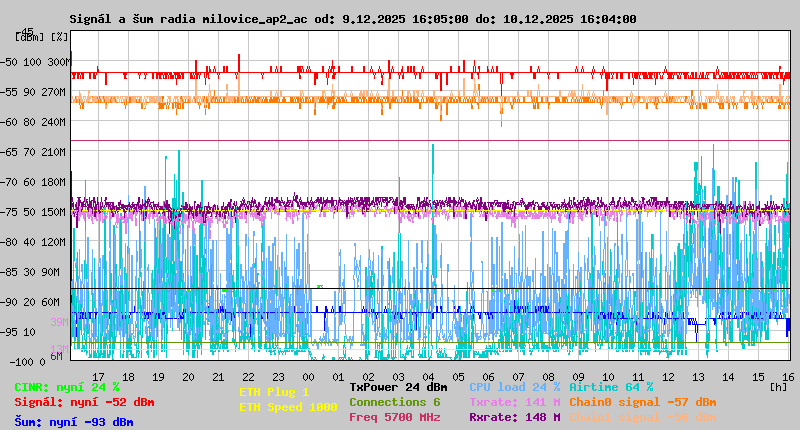The image size is (800, 430).
Task: Click the graph title text at top
Action: click(x=352, y=19)
